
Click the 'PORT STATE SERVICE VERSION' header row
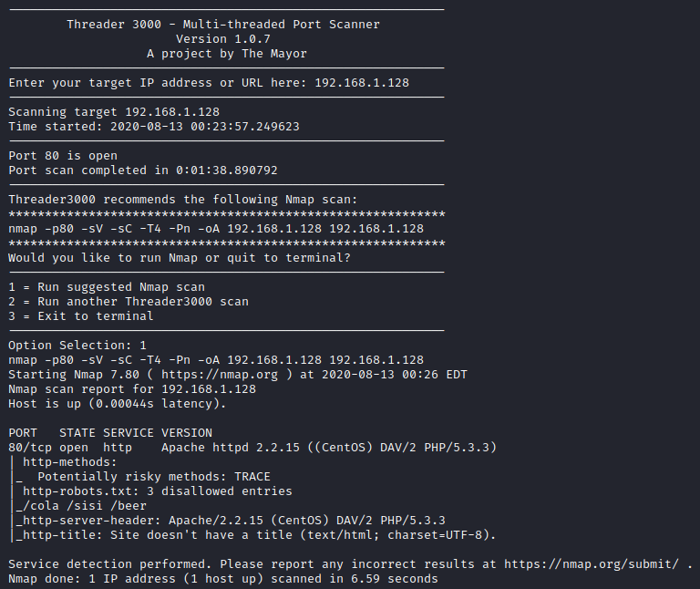(x=110, y=433)
